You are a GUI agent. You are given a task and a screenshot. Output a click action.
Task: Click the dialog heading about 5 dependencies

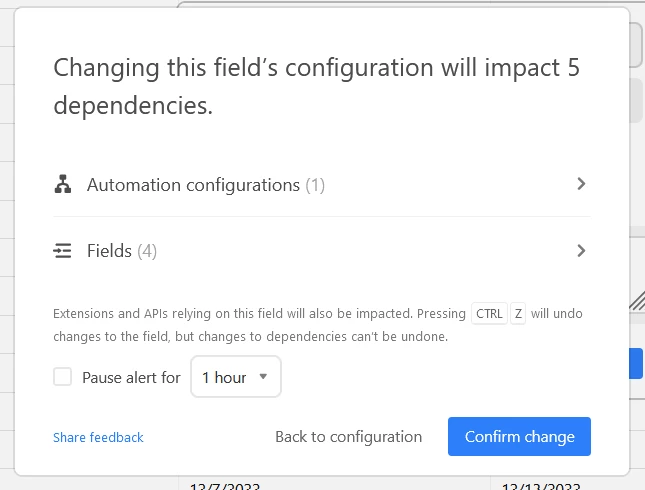click(316, 86)
